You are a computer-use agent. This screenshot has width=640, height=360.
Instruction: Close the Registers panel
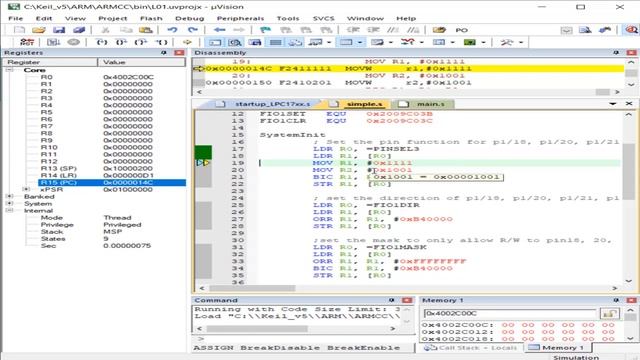coord(179,53)
